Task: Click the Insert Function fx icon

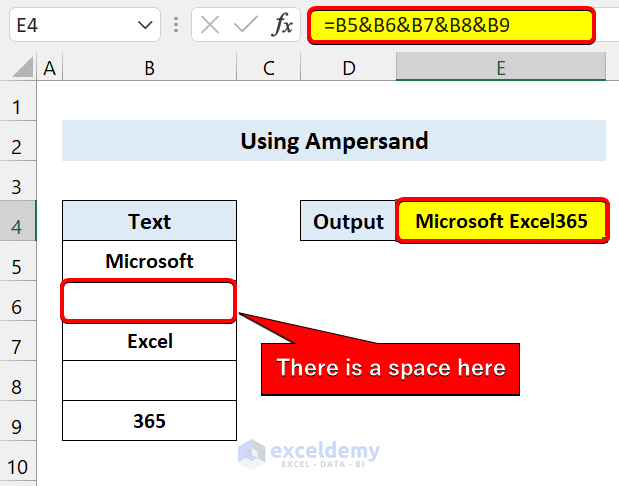Action: pyautogui.click(x=282, y=25)
